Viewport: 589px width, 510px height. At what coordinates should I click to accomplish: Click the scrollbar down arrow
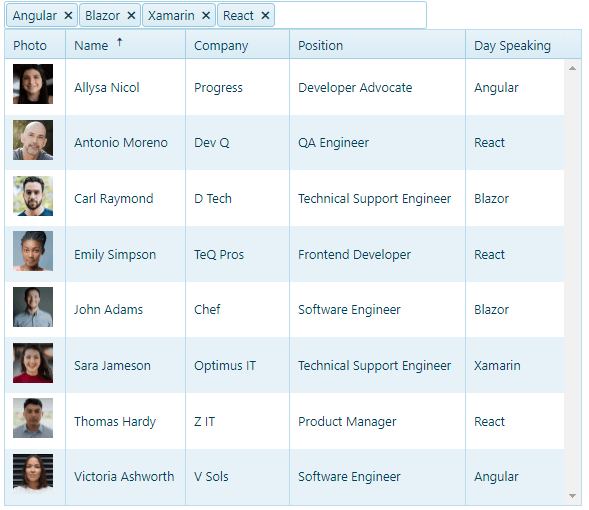pyautogui.click(x=572, y=496)
